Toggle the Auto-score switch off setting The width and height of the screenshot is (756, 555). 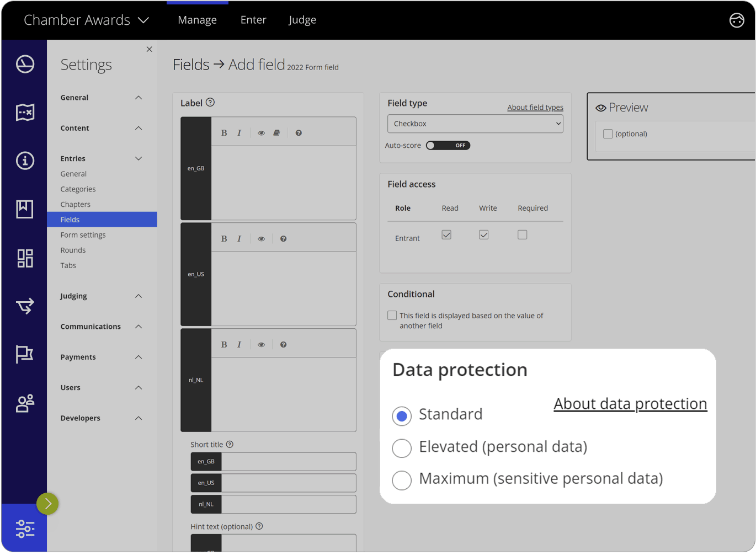click(448, 145)
